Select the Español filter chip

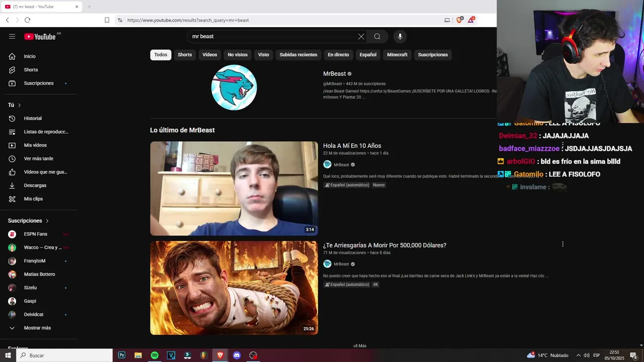368,55
